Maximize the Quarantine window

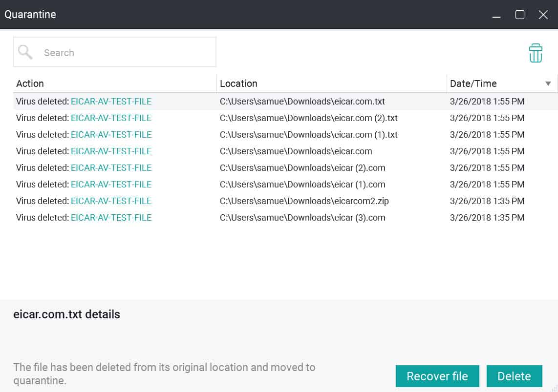pyautogui.click(x=519, y=15)
